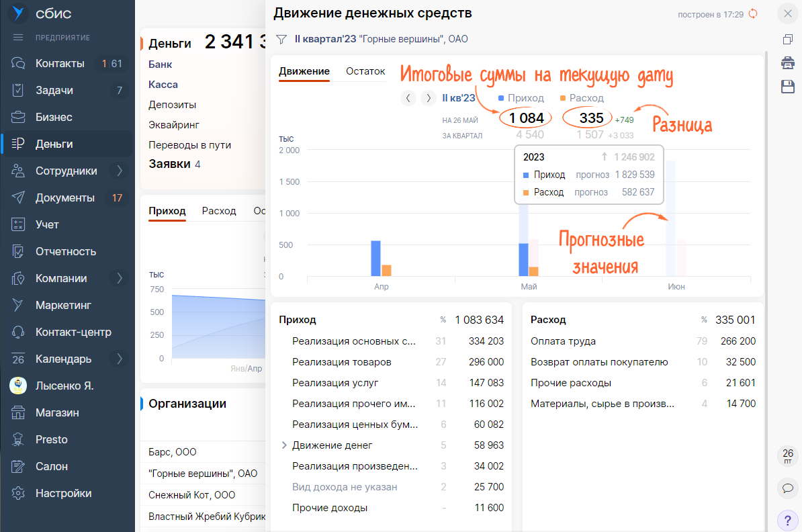Go to the previous quarter
The image size is (802, 532).
point(408,98)
